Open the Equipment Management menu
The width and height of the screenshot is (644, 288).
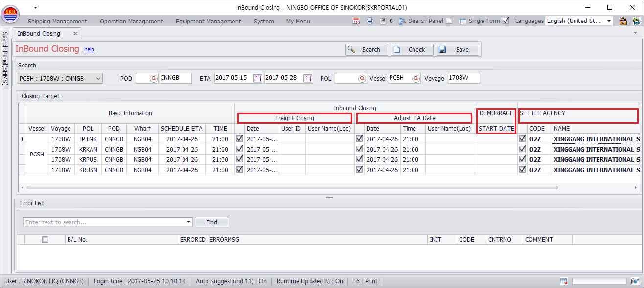(208, 21)
